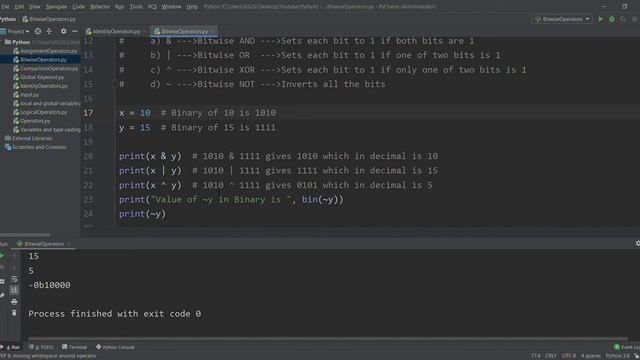Screen dimensions: 640x360
Task: Place cursor in line 17 x = 10
Action: pyautogui.click(x=135, y=113)
